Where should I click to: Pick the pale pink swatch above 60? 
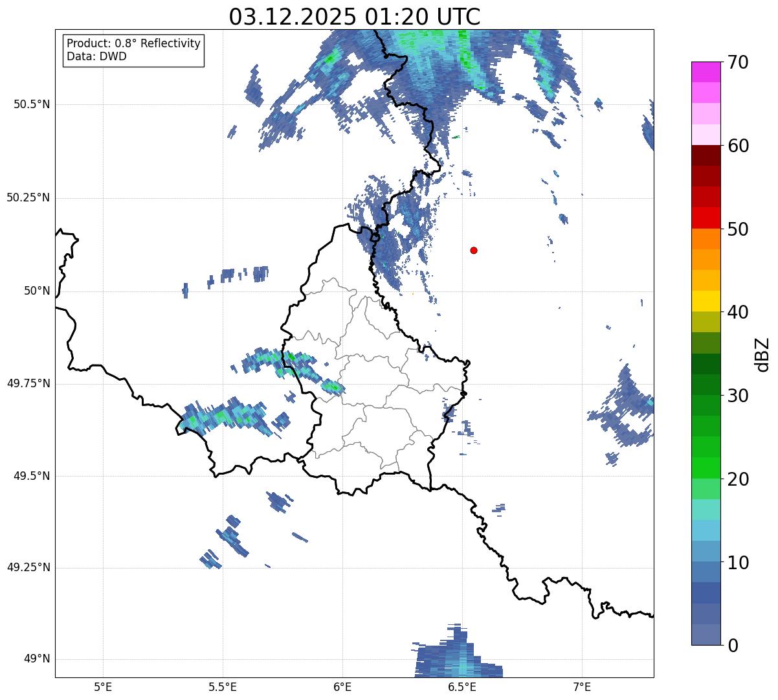pos(706,135)
